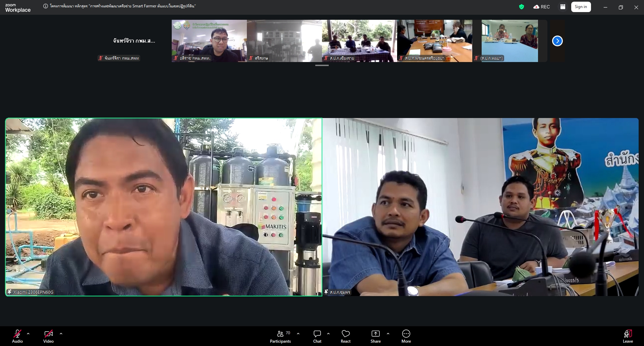This screenshot has height=346, width=644.
Task: Click the Sign in button
Action: coord(581,7)
